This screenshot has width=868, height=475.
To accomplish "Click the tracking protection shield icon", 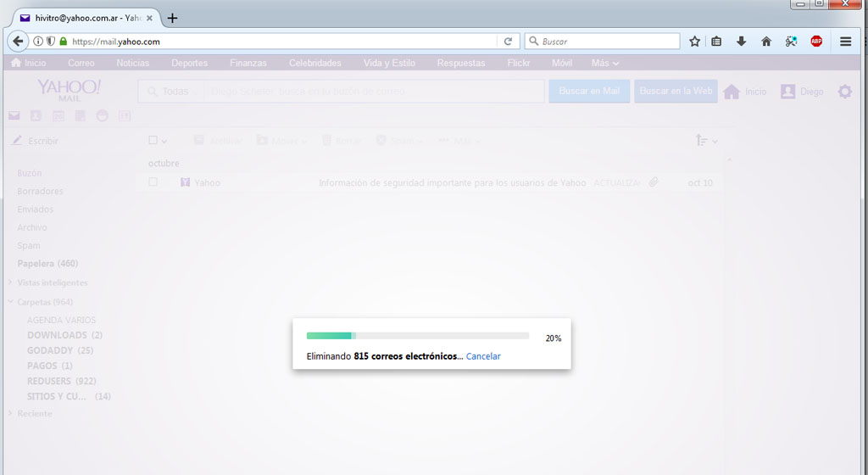I will pyautogui.click(x=50, y=41).
